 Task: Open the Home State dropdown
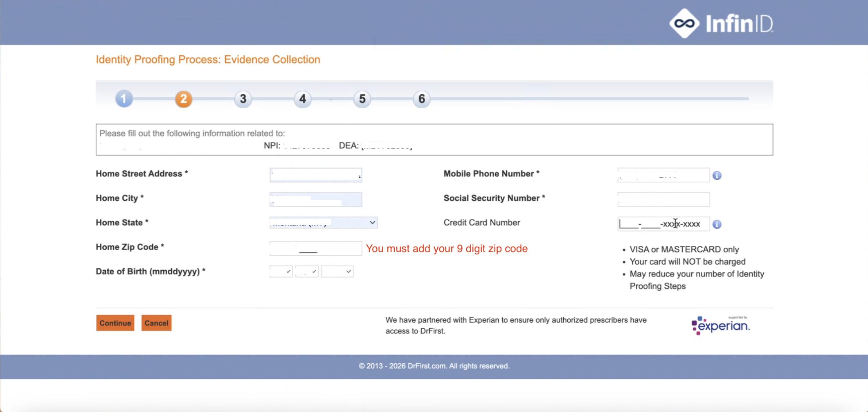(324, 222)
